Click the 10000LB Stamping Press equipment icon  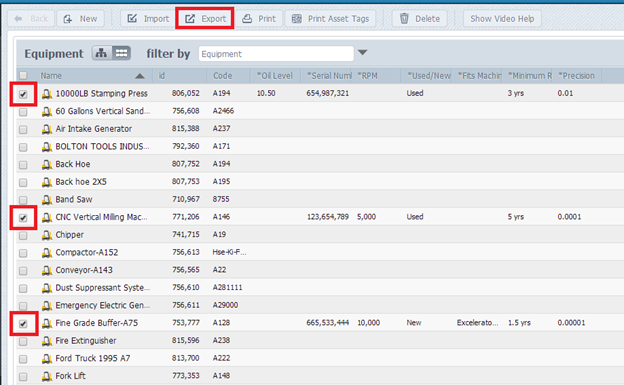point(47,94)
